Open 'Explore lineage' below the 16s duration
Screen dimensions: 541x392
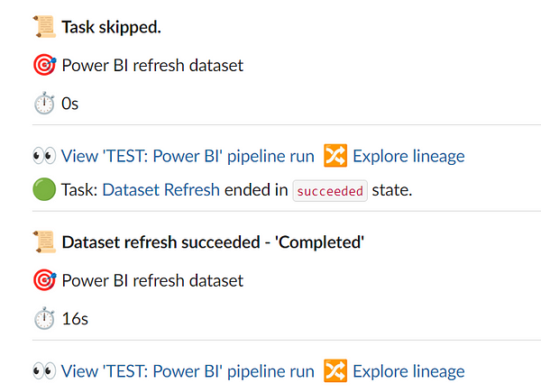pyautogui.click(x=408, y=370)
